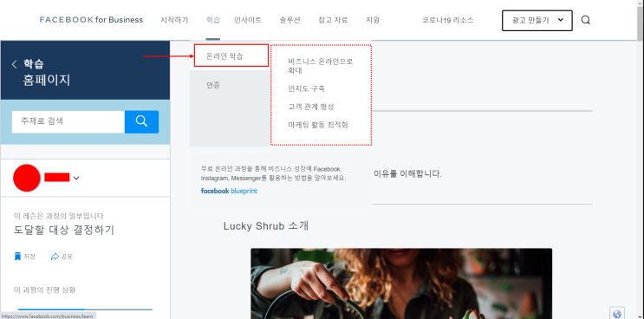Screen dimensions: 644x319
Task: Open the 시작하기 menu
Action: [x=174, y=20]
